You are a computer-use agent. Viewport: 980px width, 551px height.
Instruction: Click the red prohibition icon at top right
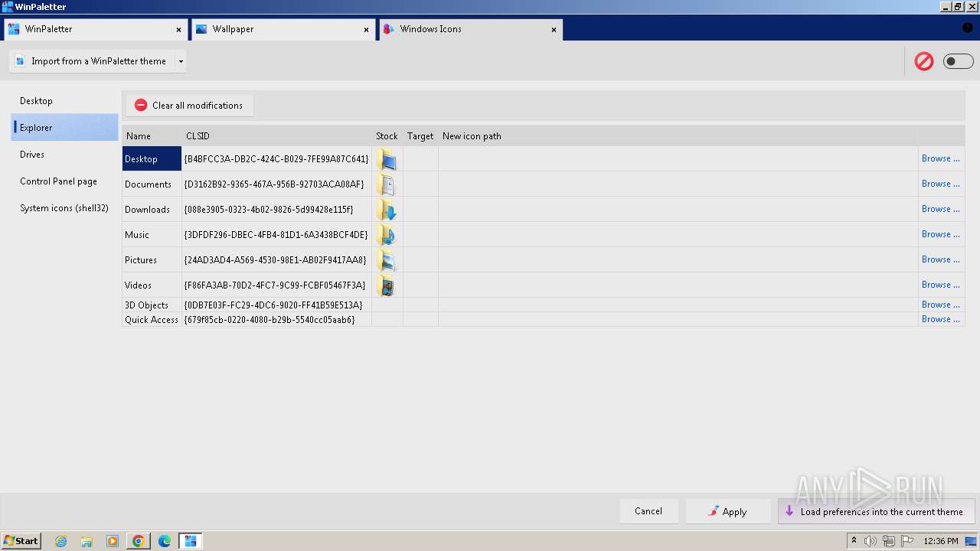click(924, 61)
